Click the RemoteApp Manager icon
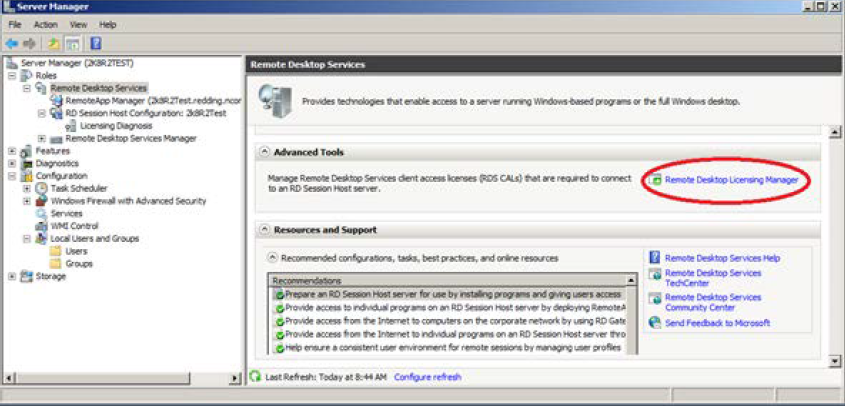The height and width of the screenshot is (407, 845). coord(57,101)
